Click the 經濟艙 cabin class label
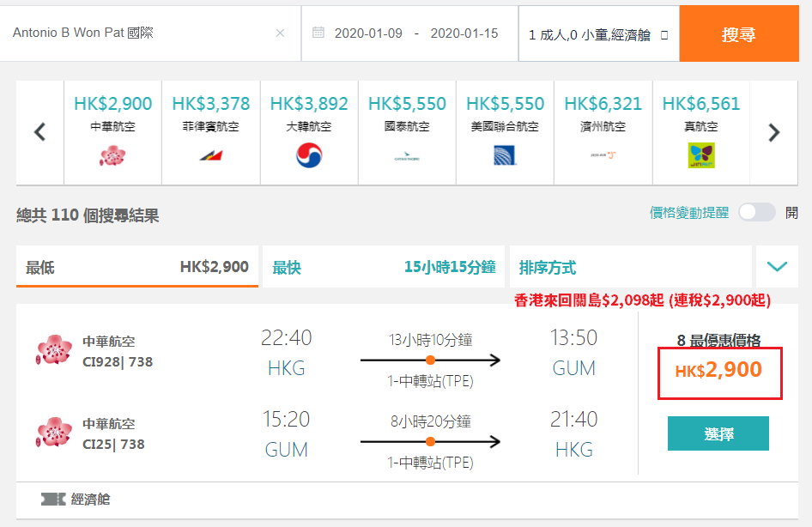This screenshot has height=527, width=812. 91,499
